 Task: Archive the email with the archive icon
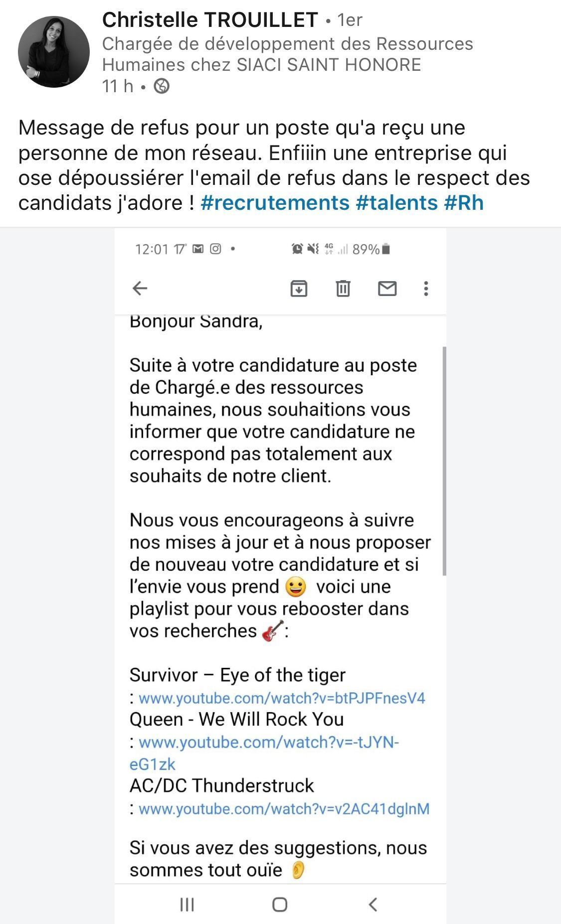299,288
